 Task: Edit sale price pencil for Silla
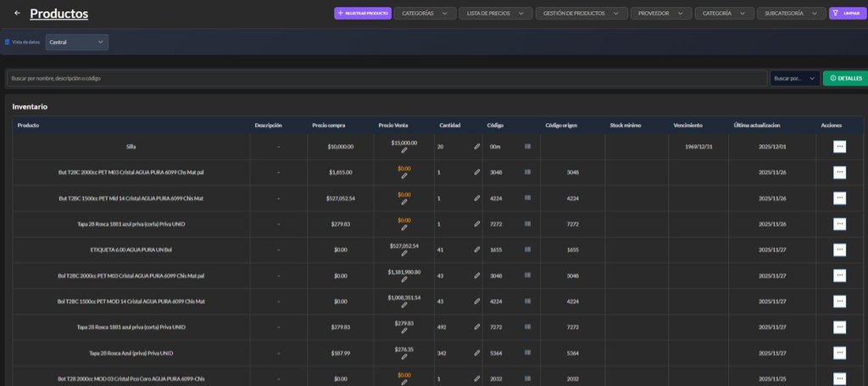404,150
